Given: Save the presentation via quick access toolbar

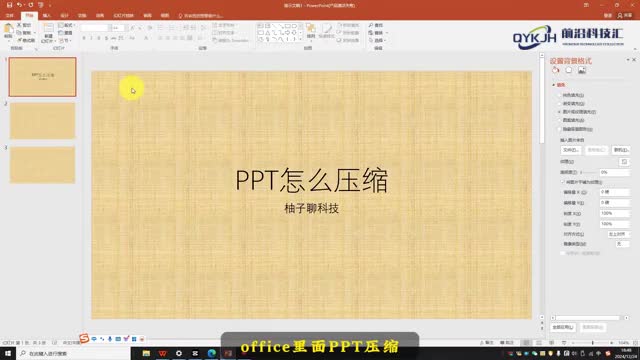Looking at the screenshot, I should tap(9, 5).
